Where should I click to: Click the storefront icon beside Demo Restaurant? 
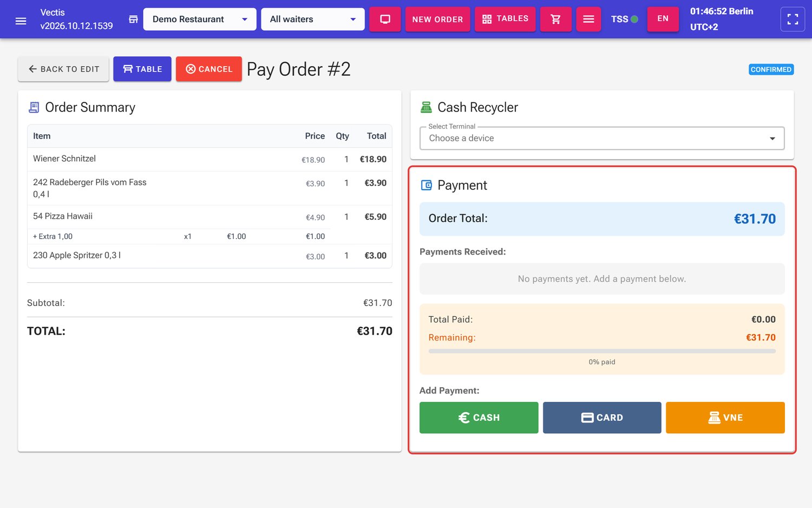tap(133, 19)
